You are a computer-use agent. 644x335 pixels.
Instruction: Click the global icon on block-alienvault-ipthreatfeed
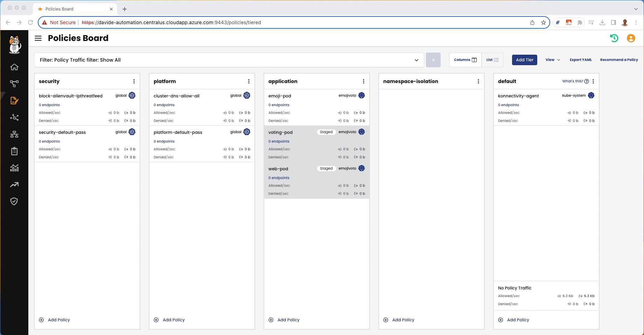pos(132,95)
